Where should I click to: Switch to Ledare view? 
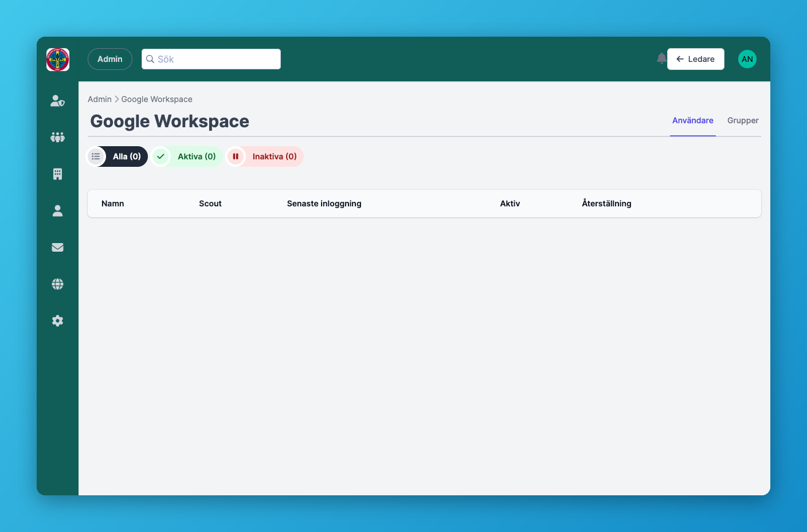(x=696, y=59)
